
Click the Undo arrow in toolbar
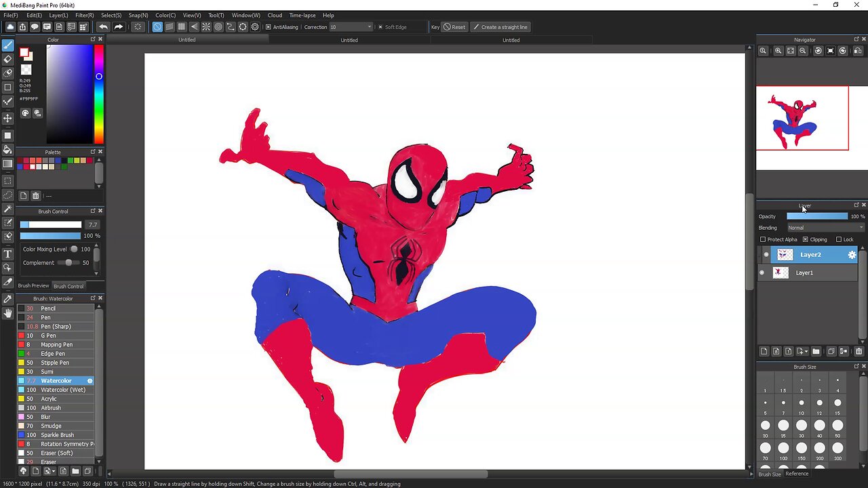(x=103, y=27)
